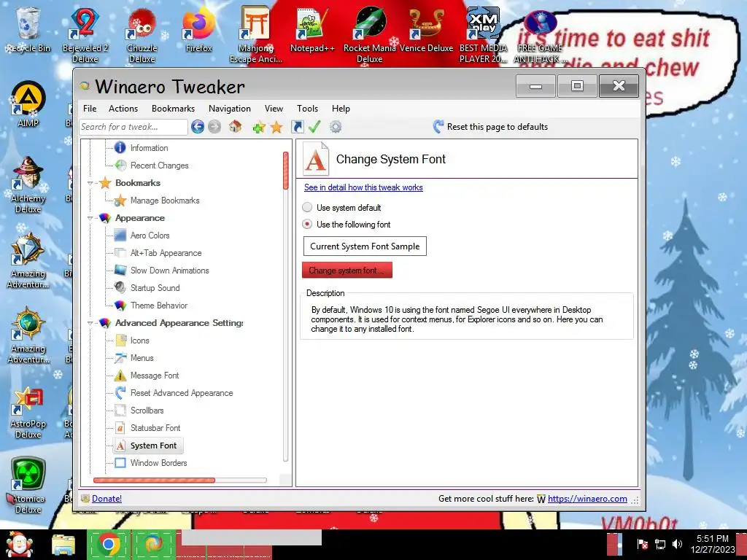
Task: Select the Firefox desktop shortcut
Action: [x=198, y=30]
